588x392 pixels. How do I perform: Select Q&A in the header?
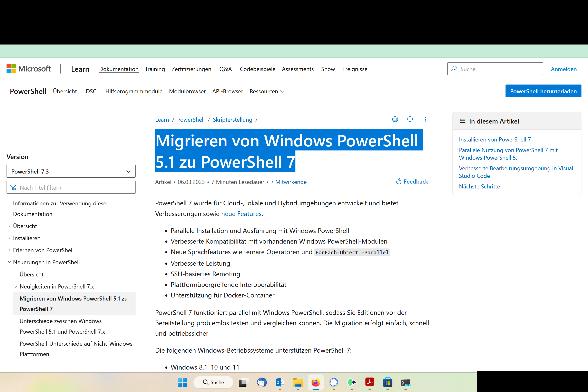[225, 69]
